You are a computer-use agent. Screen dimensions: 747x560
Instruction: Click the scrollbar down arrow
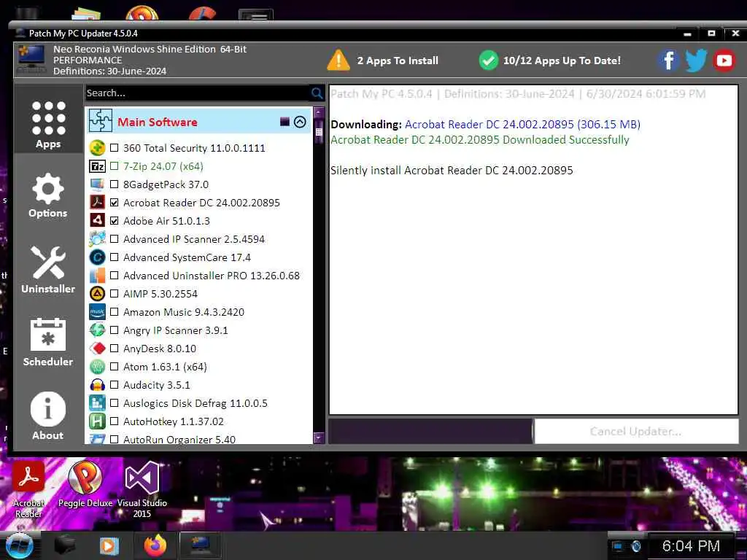click(x=319, y=437)
